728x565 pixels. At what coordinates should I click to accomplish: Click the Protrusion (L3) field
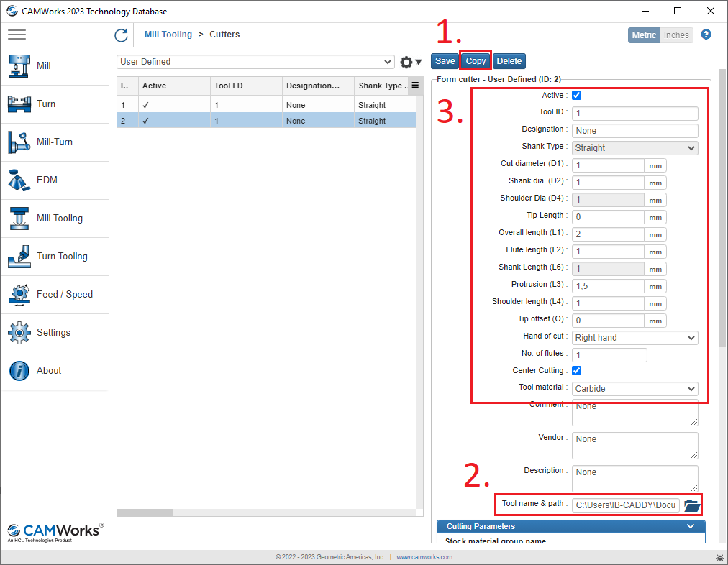tap(608, 286)
